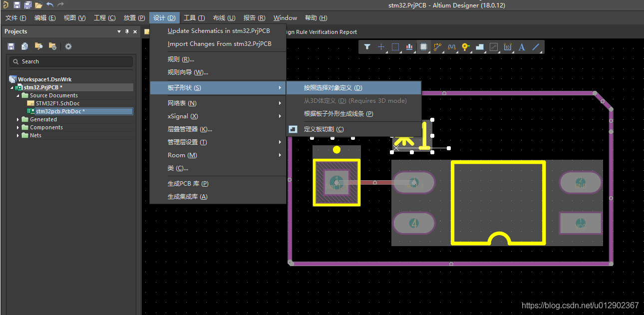
Task: Open the 布线 (U) menu
Action: [224, 18]
